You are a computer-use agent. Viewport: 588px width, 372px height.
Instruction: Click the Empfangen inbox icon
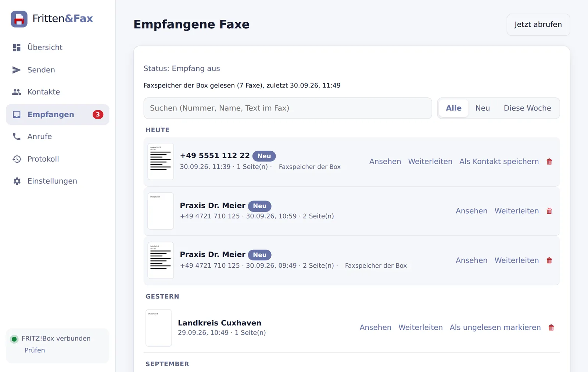click(17, 115)
